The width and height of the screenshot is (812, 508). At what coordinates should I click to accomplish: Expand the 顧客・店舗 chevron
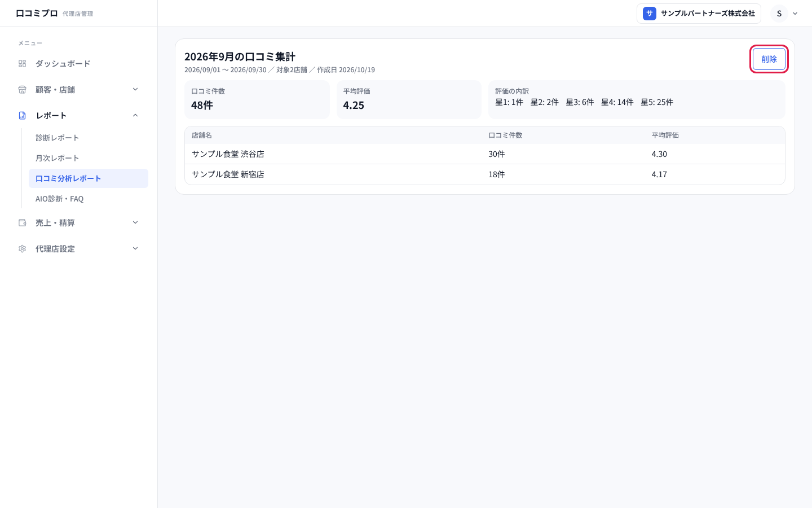pyautogui.click(x=135, y=89)
